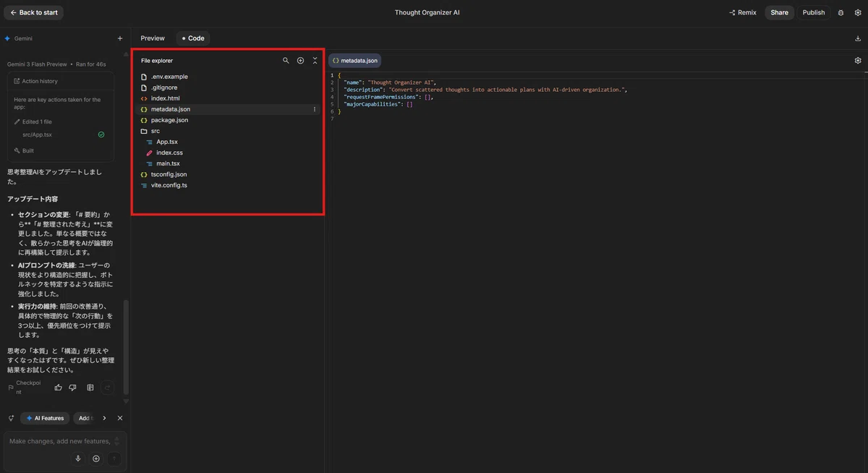Screen dimensions: 868x473
Task: Give thumbs down to the response
Action: tap(72, 388)
